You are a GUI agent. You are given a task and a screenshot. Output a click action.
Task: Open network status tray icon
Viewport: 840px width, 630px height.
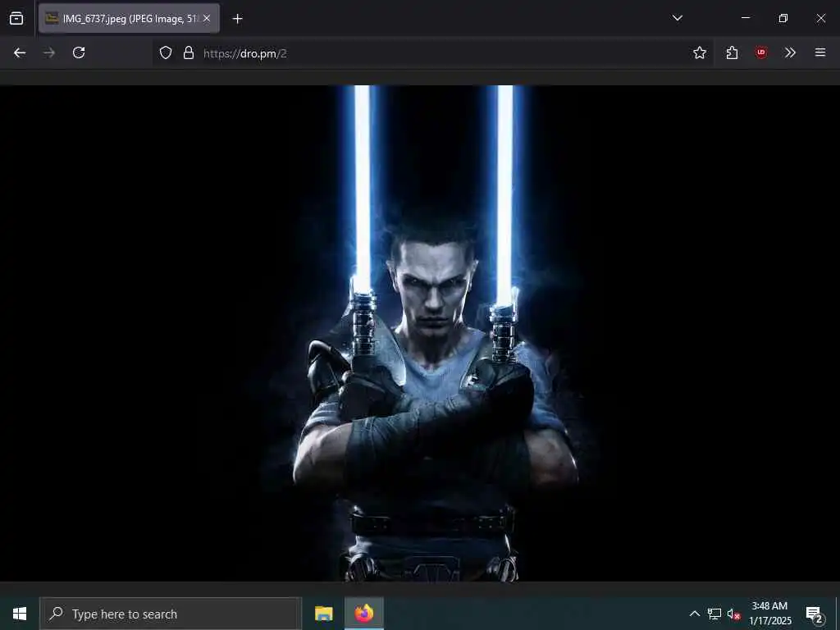714,614
